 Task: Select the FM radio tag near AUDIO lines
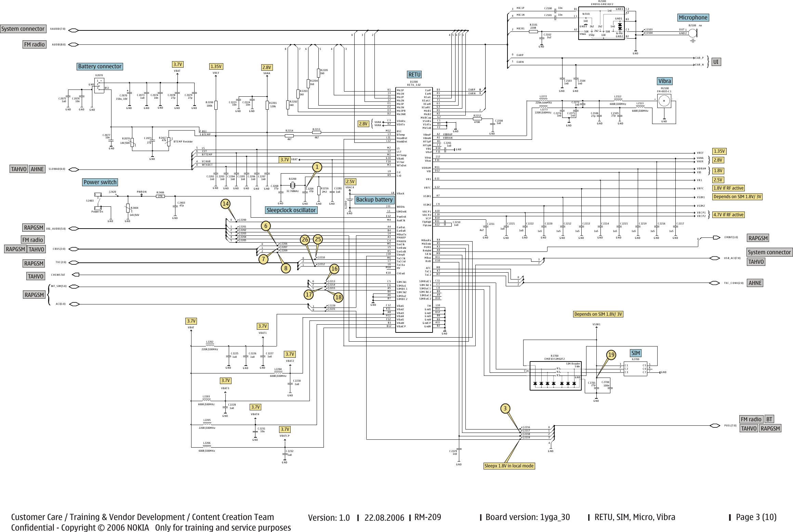pos(34,44)
